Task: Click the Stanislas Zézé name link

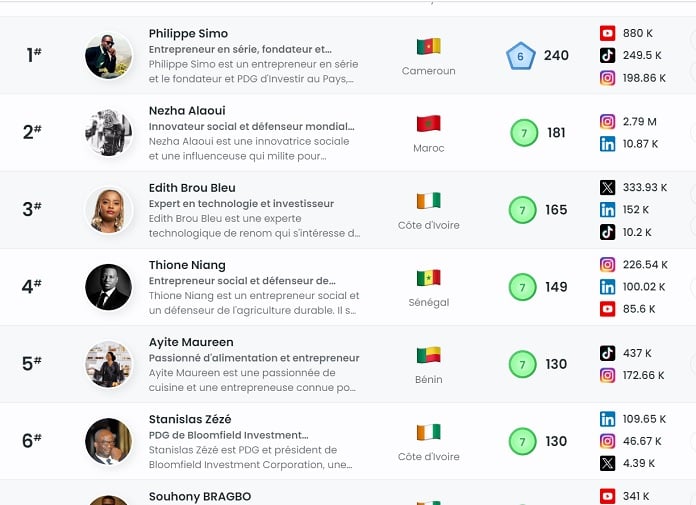Action: (190, 419)
